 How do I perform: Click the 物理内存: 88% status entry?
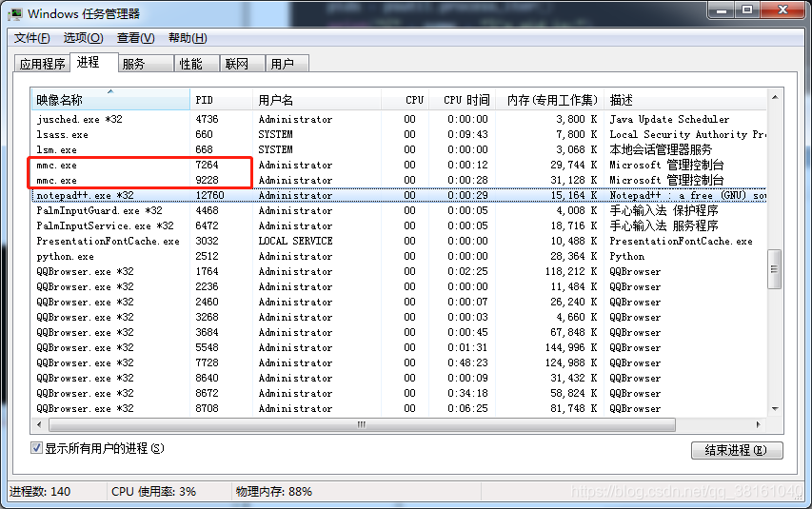coord(274,491)
